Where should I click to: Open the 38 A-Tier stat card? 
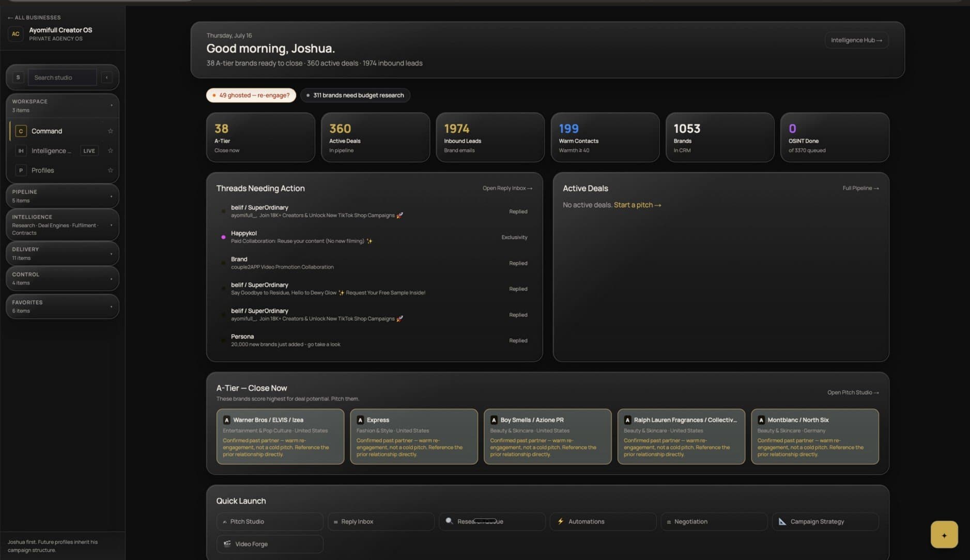click(x=260, y=137)
